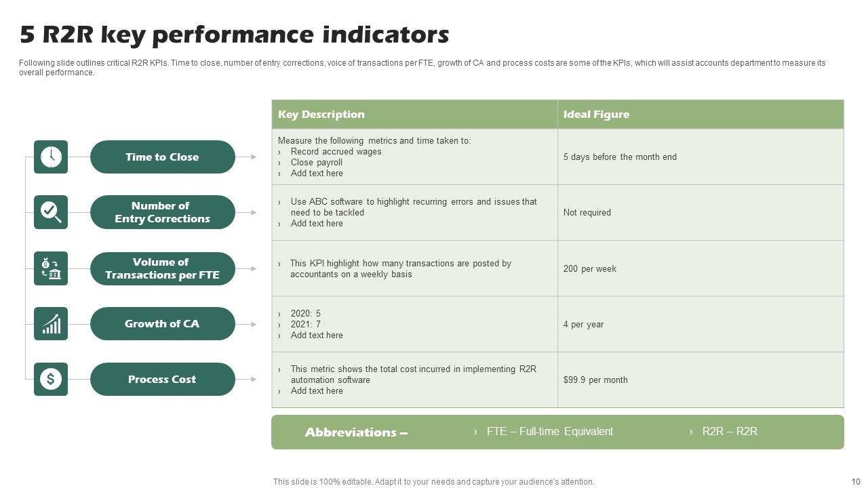Click the 'FTE – Full-time Equivalent' abbreviation text
Viewport: 868px width, 488px height.
tap(549, 431)
